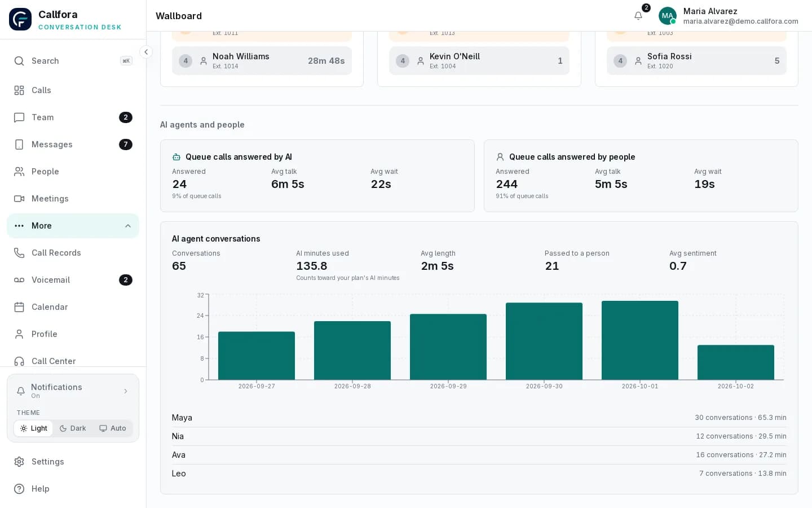Open the Calls menu label
Image resolution: width=812 pixels, height=508 pixels.
(x=41, y=90)
